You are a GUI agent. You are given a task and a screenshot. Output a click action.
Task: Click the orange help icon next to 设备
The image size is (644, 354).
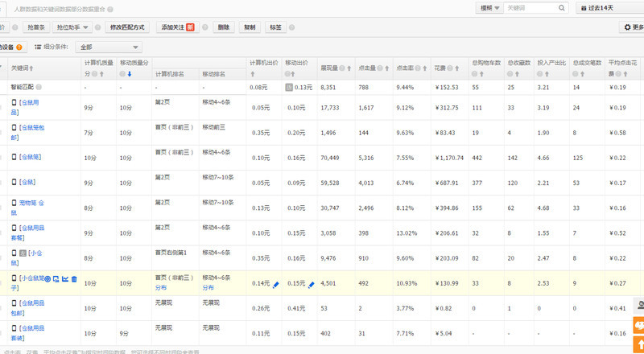[19, 47]
